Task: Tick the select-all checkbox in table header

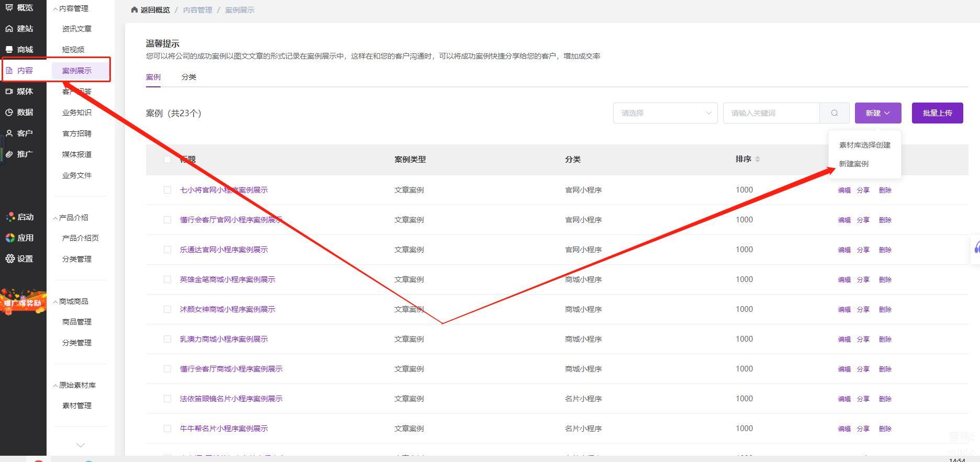Action: 167,160
